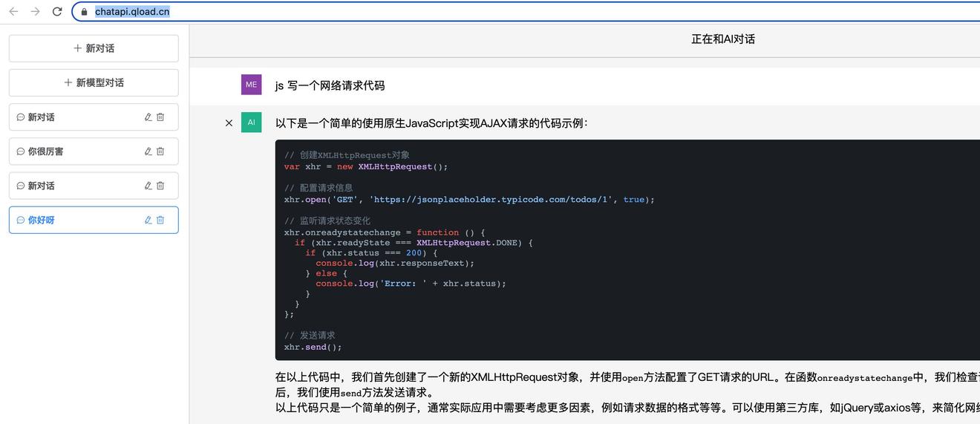Click the green AI avatar

251,123
